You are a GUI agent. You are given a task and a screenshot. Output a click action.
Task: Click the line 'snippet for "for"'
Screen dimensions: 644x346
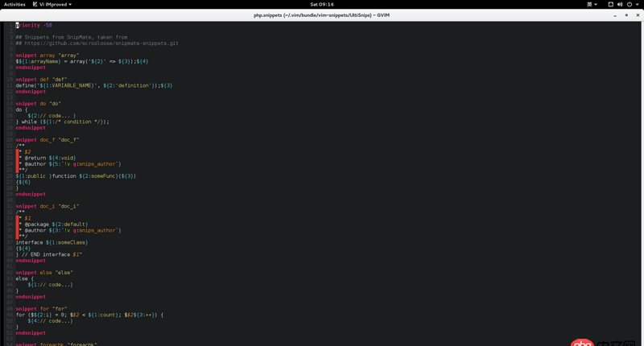click(41, 309)
